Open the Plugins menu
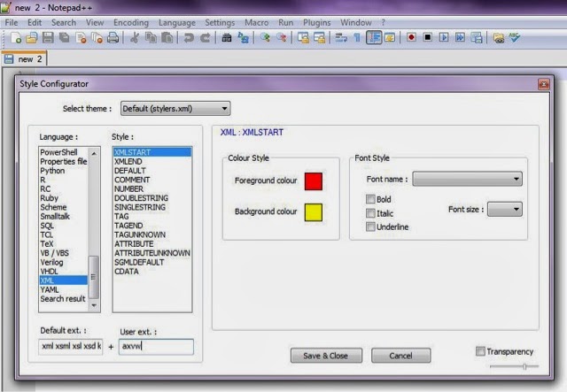The height and width of the screenshot is (392, 567). click(317, 22)
